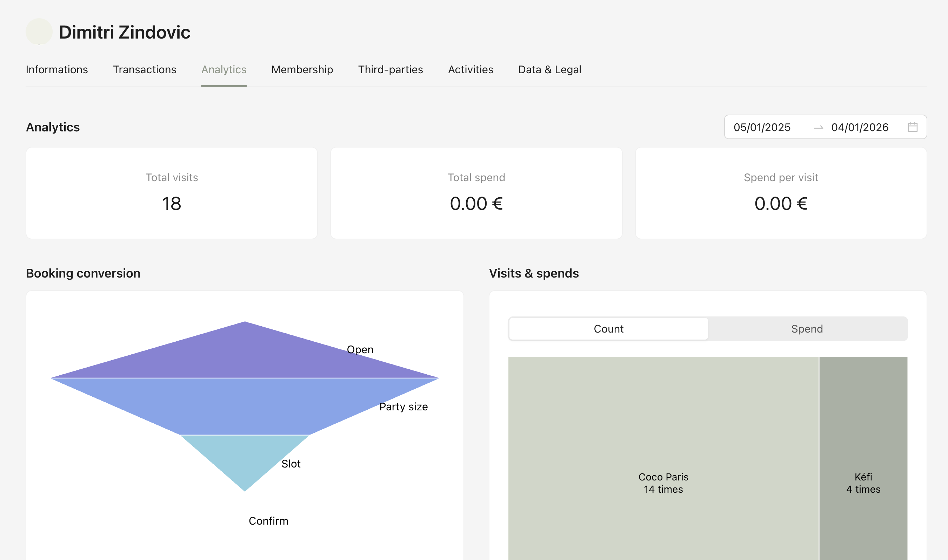Open the Transactions tab

(144, 69)
